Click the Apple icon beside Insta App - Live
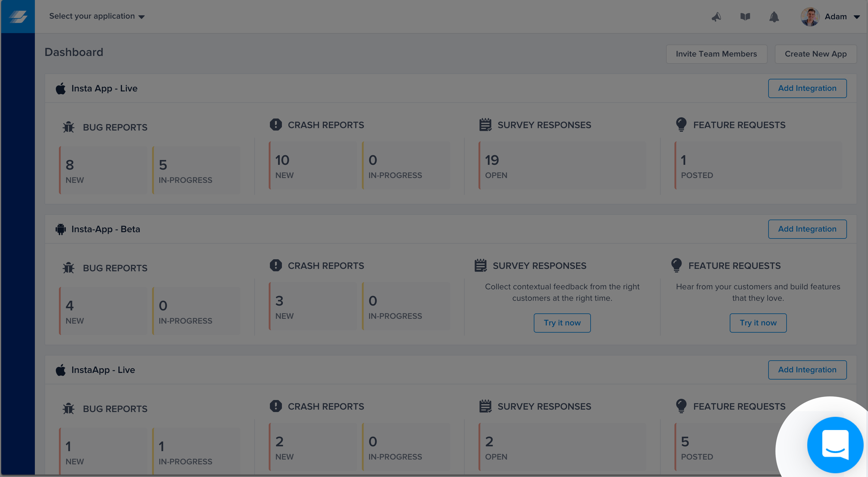This screenshot has width=868, height=477. coord(61,89)
